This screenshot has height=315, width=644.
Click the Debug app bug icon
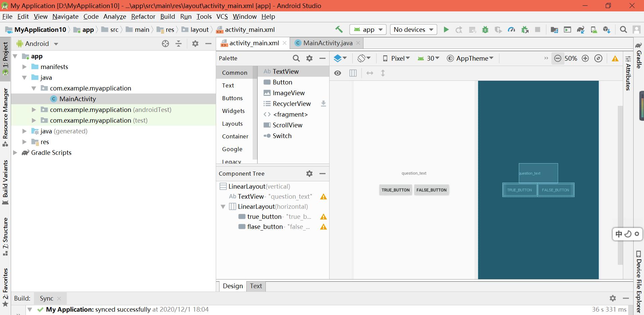click(485, 29)
